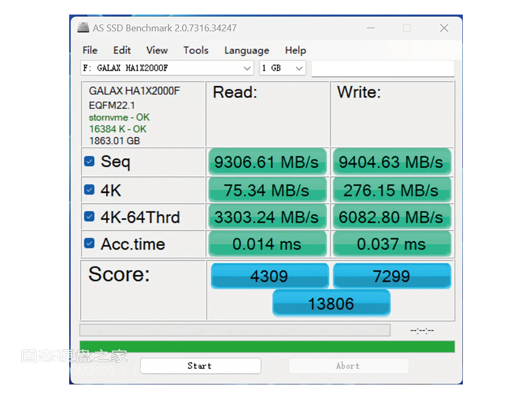This screenshot has width=532, height=399.
Task: Click the total score 13806
Action: (x=331, y=303)
